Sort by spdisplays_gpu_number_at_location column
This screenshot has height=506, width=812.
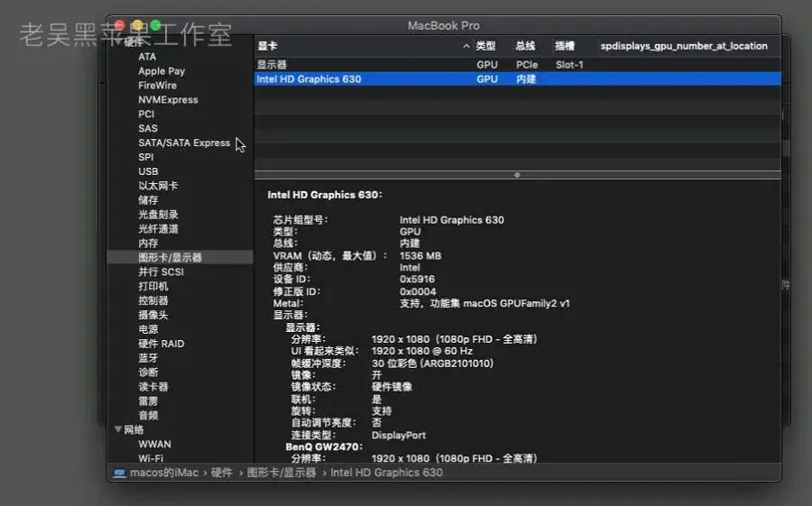pyautogui.click(x=684, y=46)
